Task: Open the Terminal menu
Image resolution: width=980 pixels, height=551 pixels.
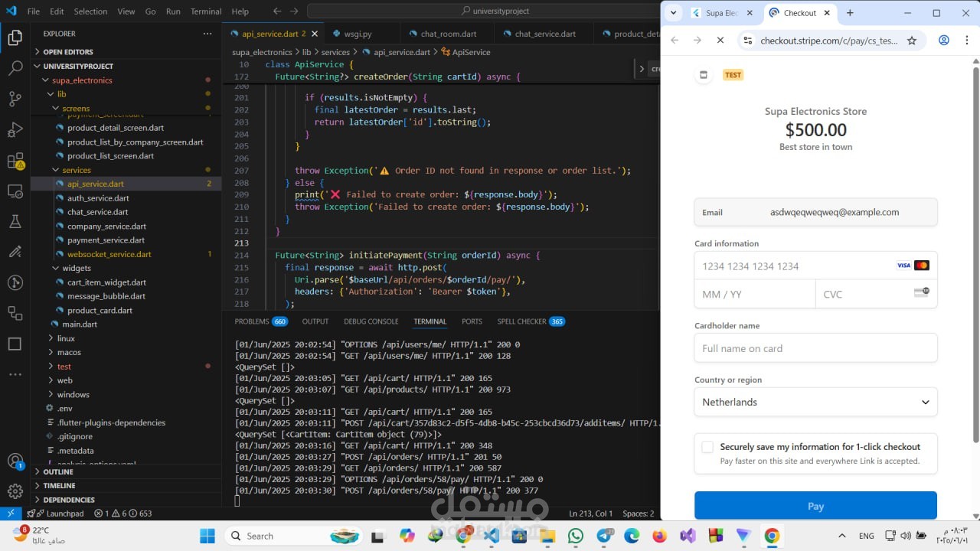Action: 205,11
